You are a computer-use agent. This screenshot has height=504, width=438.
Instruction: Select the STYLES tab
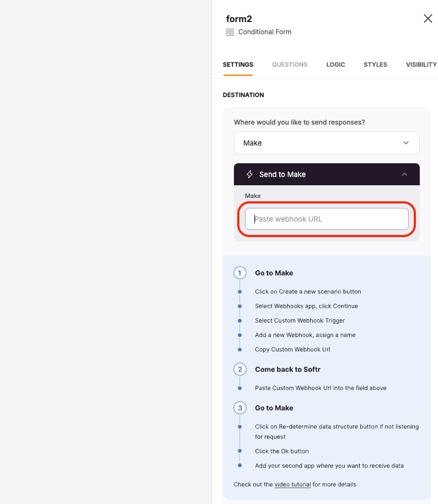[375, 65]
